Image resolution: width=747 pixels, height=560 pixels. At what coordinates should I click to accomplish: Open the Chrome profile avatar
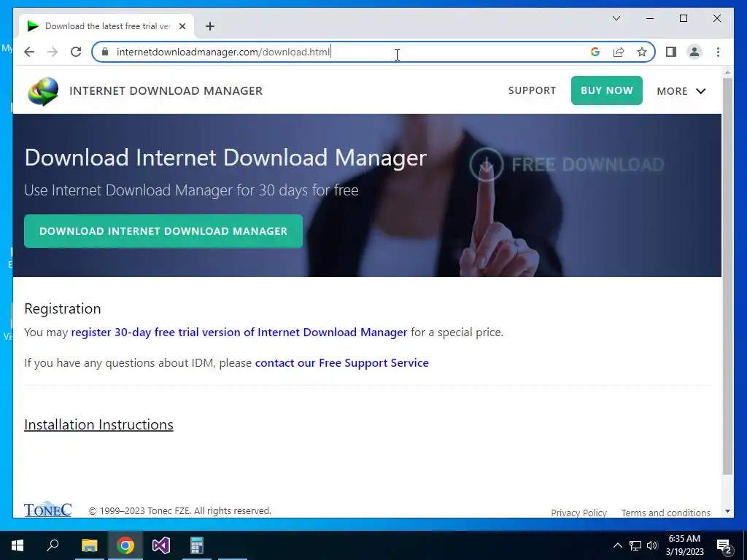(694, 52)
